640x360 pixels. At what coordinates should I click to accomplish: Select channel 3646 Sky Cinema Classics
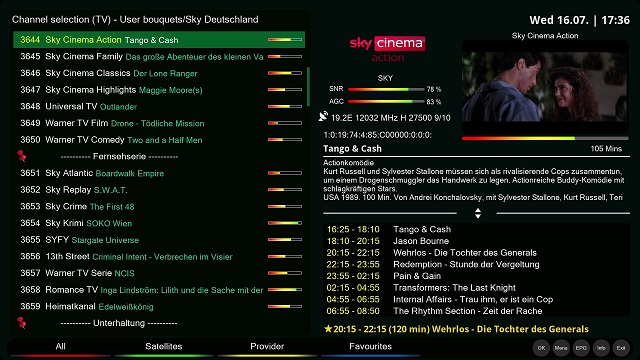click(x=159, y=73)
